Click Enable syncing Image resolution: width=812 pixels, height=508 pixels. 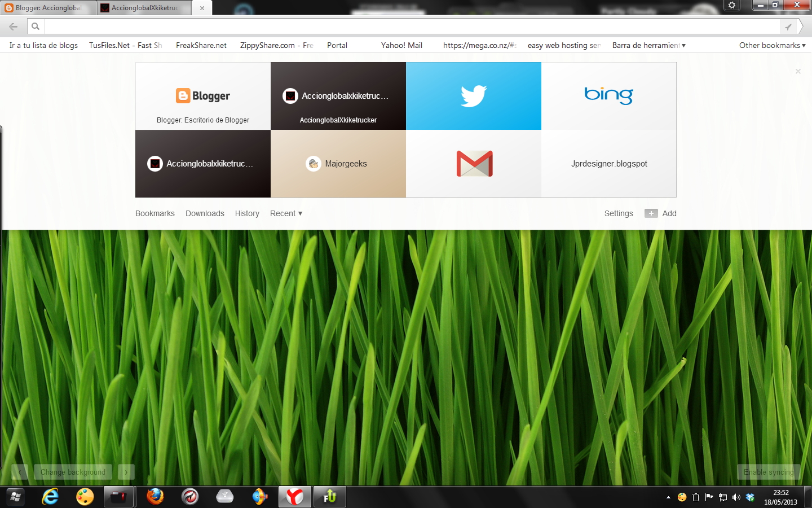coord(769,472)
